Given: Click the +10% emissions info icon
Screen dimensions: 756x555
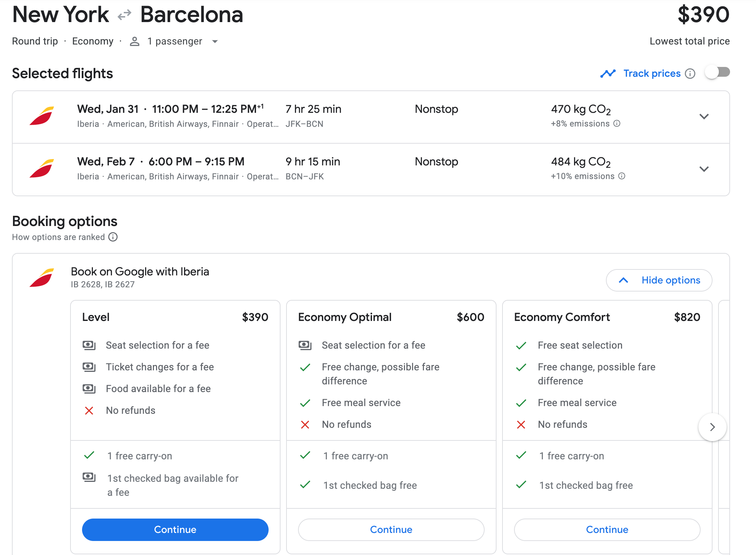Looking at the screenshot, I should click(622, 176).
